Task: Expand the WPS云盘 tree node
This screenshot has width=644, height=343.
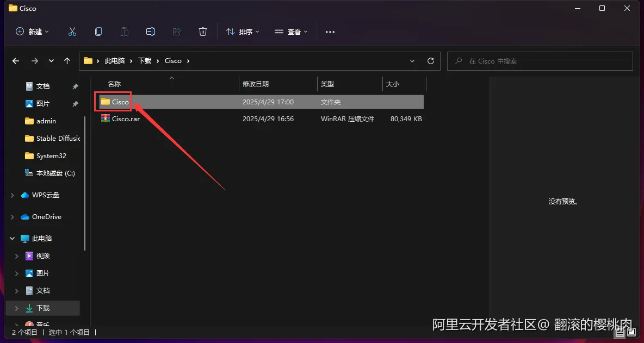Action: pyautogui.click(x=13, y=195)
